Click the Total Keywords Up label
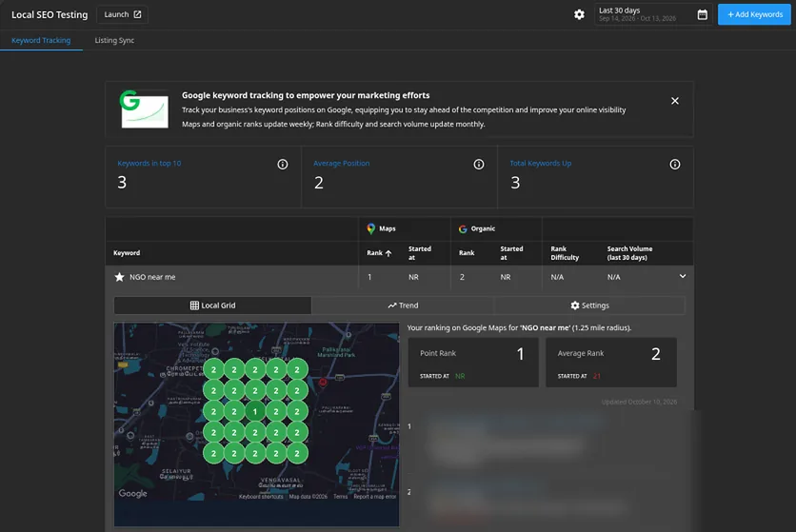796x532 pixels. pos(540,163)
